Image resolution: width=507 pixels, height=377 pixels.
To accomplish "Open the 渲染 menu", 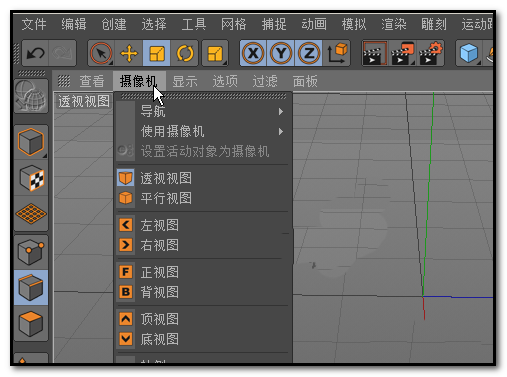I will click(394, 24).
